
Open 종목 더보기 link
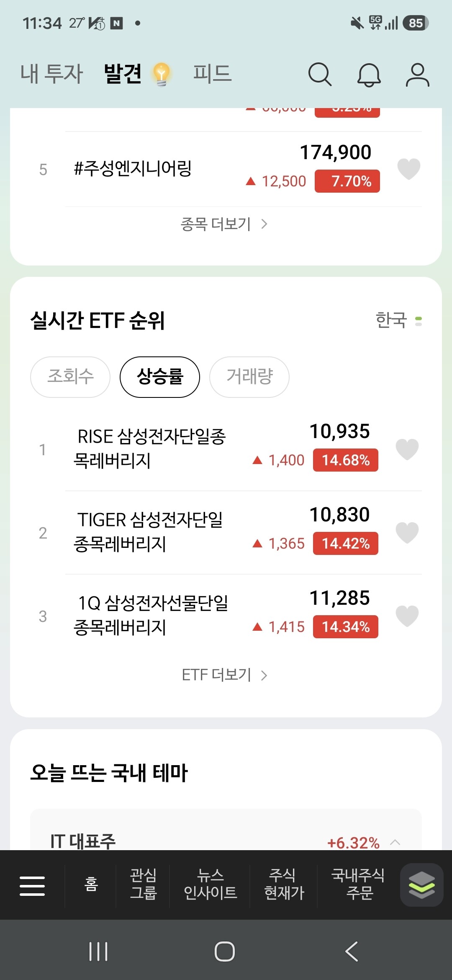(x=224, y=224)
